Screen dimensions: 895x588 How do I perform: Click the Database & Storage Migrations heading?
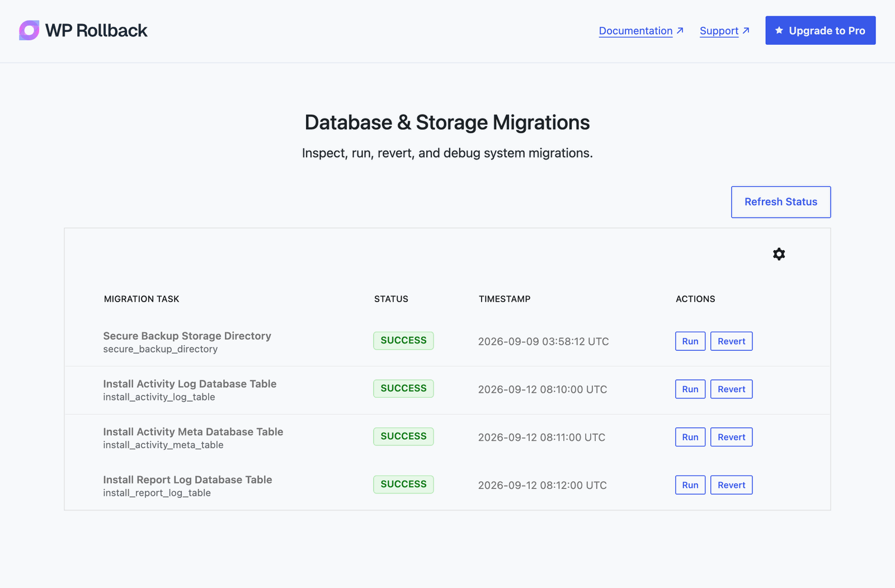coord(447,123)
